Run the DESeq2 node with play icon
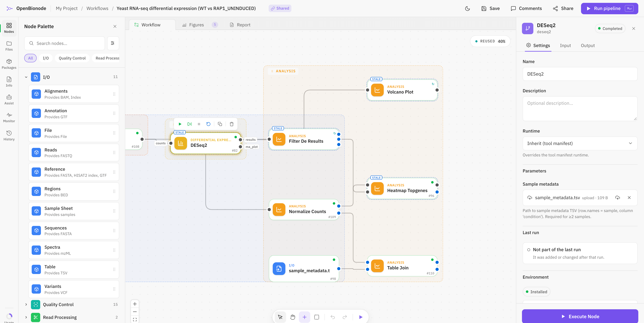The width and height of the screenshot is (644, 323). (x=180, y=124)
